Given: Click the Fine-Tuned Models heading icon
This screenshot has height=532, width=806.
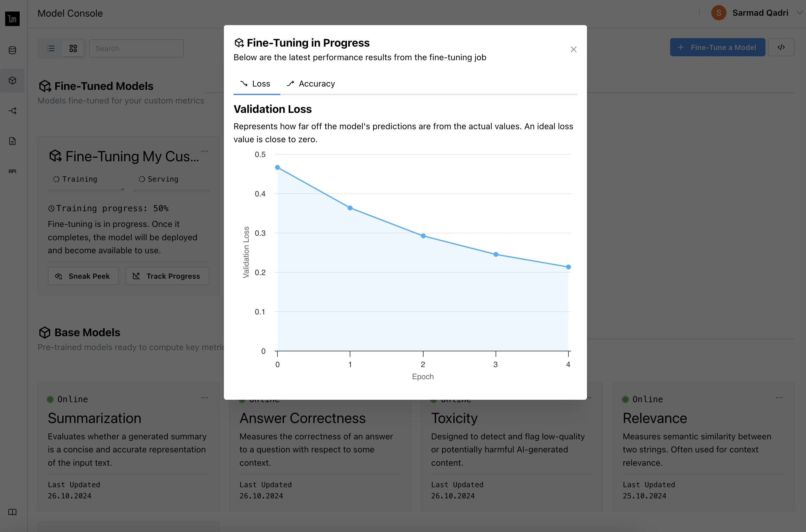Looking at the screenshot, I should coord(45,86).
